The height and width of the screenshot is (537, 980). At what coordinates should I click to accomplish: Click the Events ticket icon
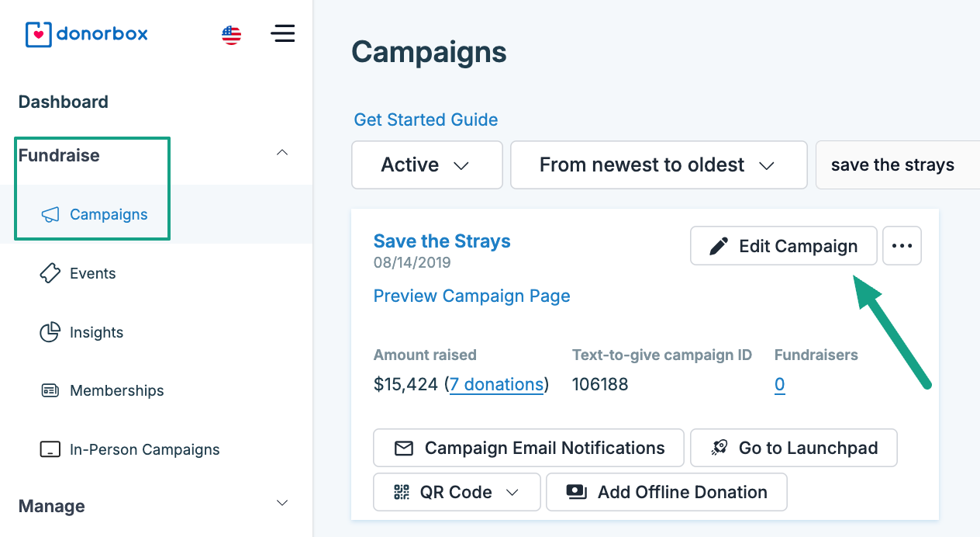point(50,273)
